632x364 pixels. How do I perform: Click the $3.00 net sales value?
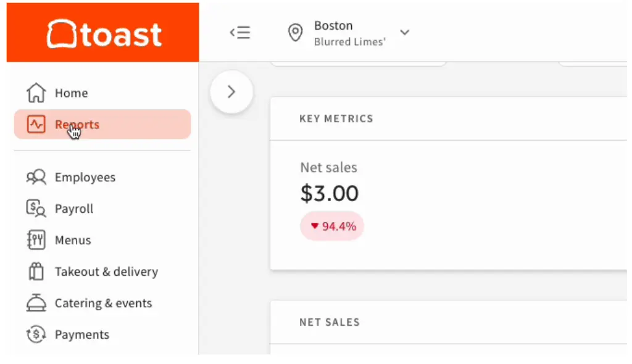[330, 193]
